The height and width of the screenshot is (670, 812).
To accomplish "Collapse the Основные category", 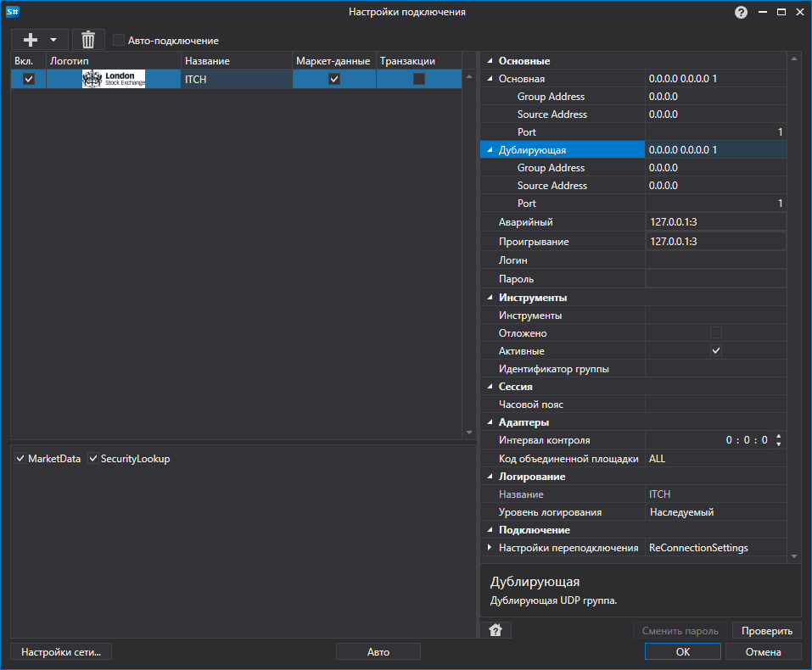I will (x=490, y=60).
